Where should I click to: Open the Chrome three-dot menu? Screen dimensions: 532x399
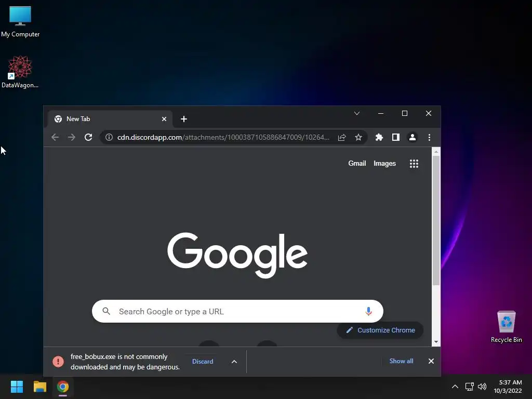tap(429, 137)
